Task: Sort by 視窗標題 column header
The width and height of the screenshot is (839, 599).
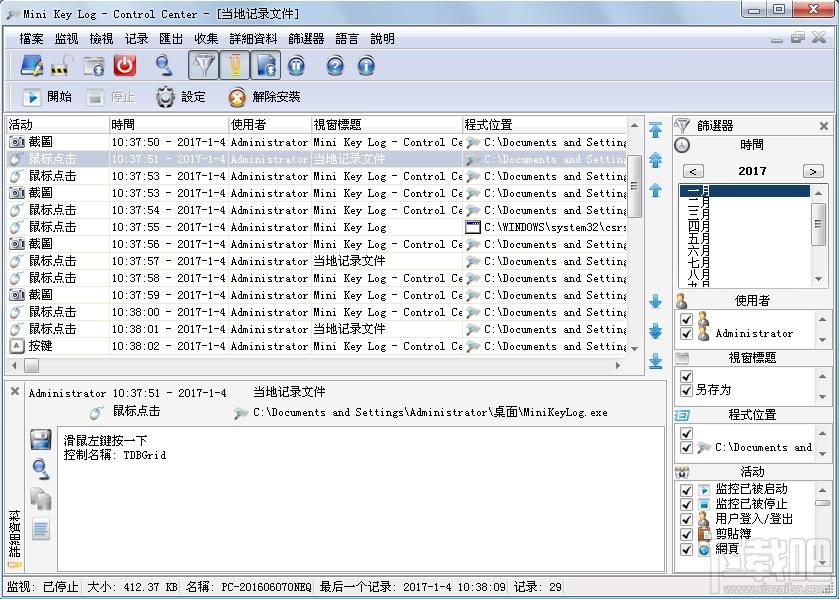Action: pos(386,125)
